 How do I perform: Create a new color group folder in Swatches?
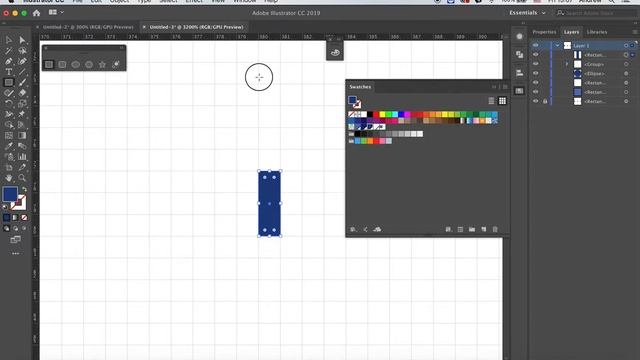coord(472,229)
